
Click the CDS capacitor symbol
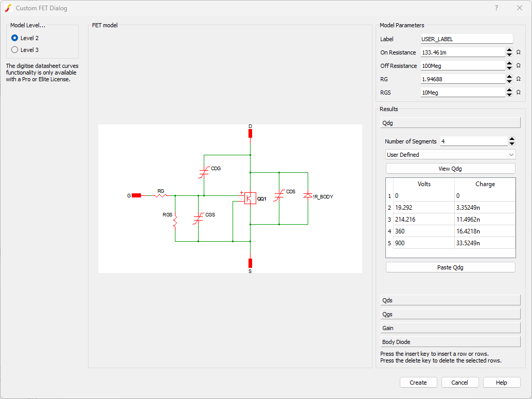pyautogui.click(x=279, y=195)
